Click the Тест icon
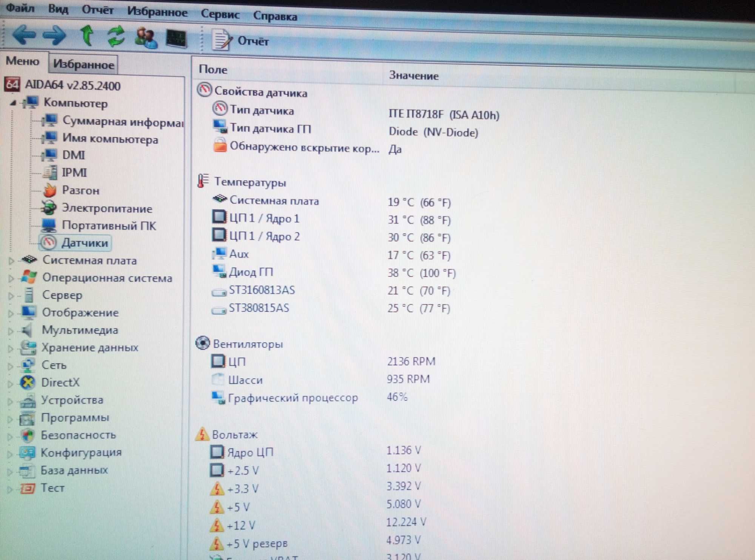This screenshot has width=755, height=560. [27, 488]
